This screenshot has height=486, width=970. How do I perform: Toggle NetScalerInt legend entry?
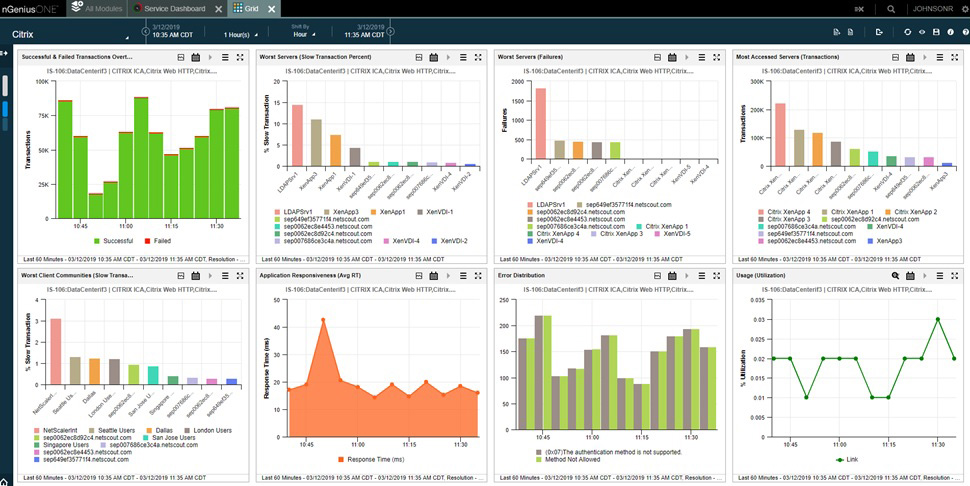point(56,430)
